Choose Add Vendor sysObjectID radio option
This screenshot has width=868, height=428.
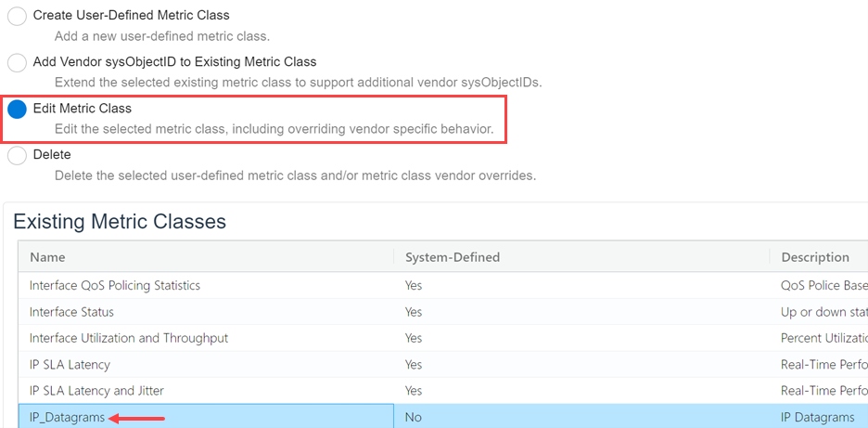pos(17,63)
